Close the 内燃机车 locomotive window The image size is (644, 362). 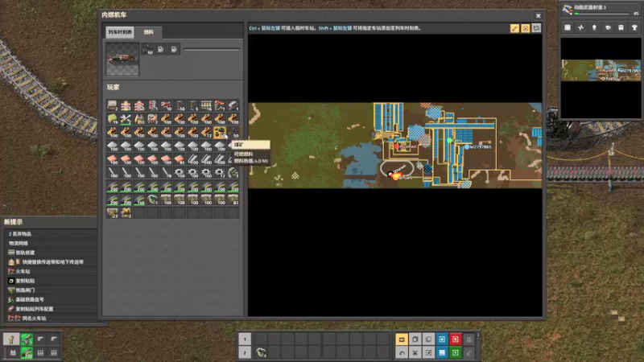538,15
